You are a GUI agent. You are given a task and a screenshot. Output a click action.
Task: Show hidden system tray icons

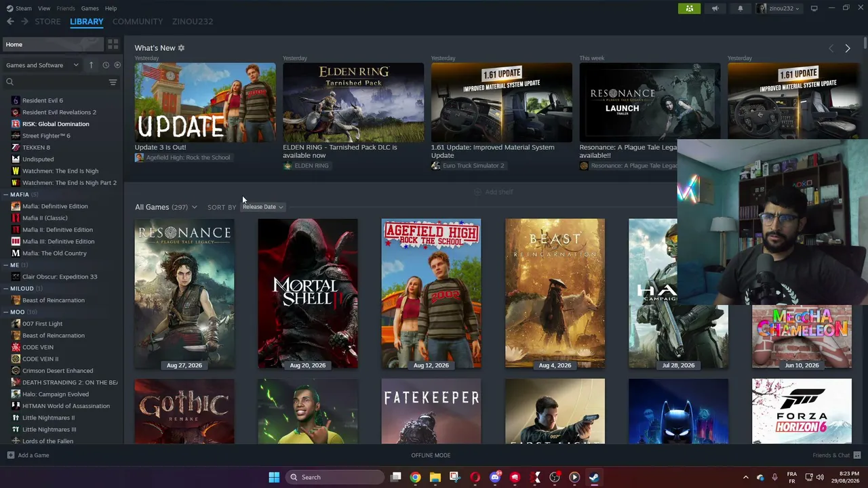pos(745,477)
